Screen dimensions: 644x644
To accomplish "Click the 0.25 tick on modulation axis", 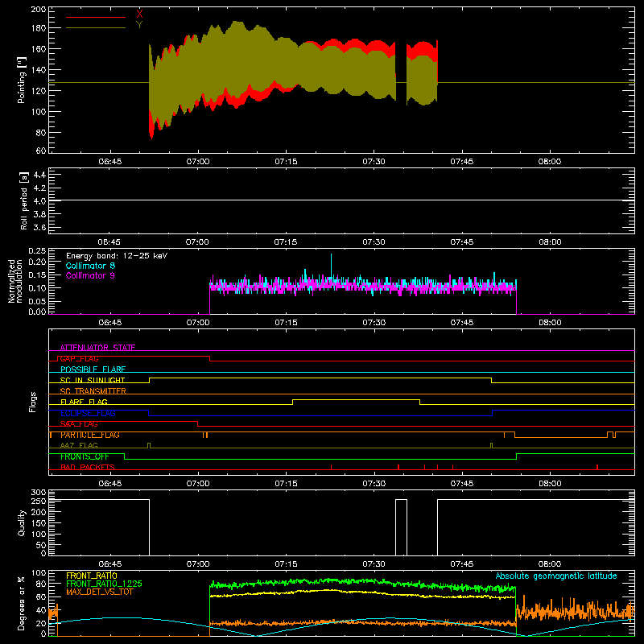I will pos(37,251).
